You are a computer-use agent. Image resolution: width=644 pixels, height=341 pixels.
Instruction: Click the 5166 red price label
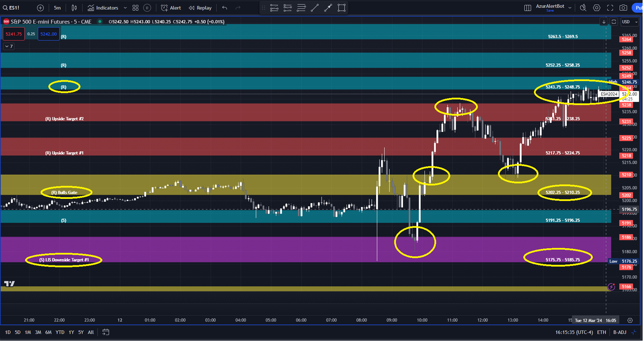pos(626,286)
